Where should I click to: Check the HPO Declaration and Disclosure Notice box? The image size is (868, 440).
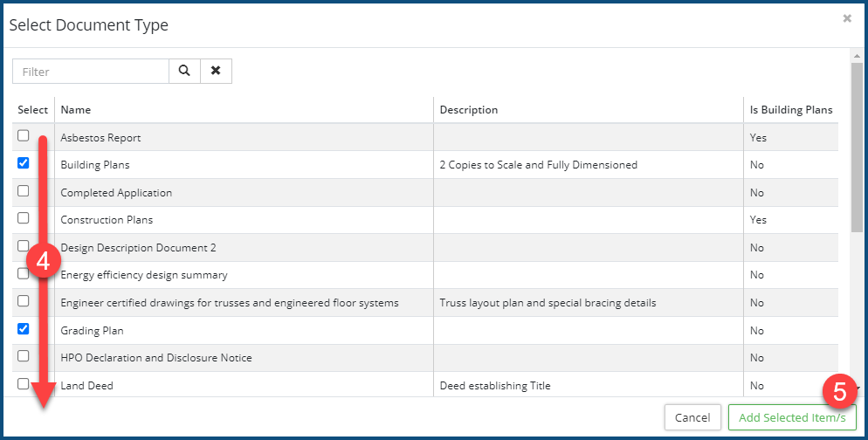[x=24, y=356]
